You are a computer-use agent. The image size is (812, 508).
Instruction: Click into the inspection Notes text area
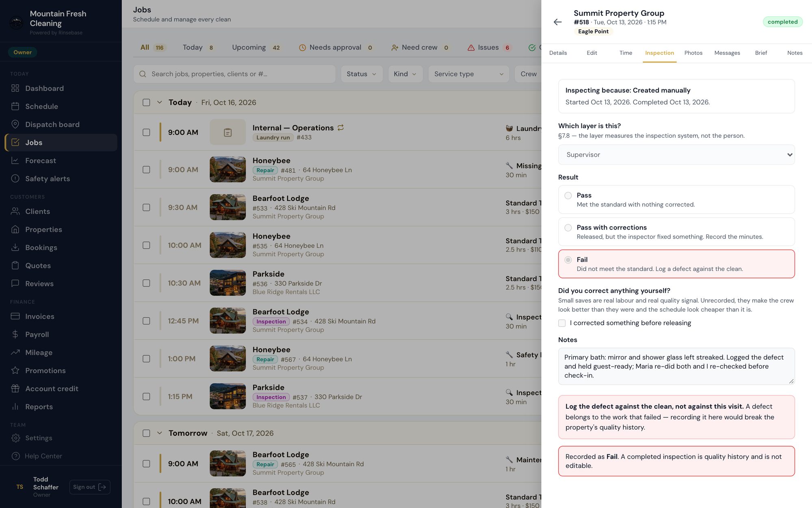point(676,366)
